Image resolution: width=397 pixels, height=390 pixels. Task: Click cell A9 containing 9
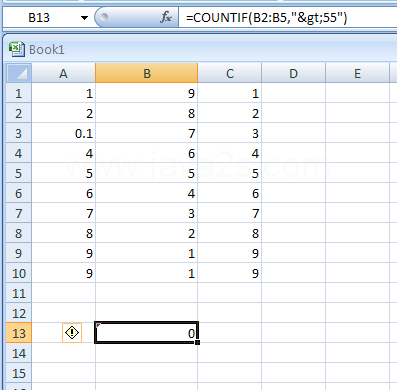click(x=63, y=253)
